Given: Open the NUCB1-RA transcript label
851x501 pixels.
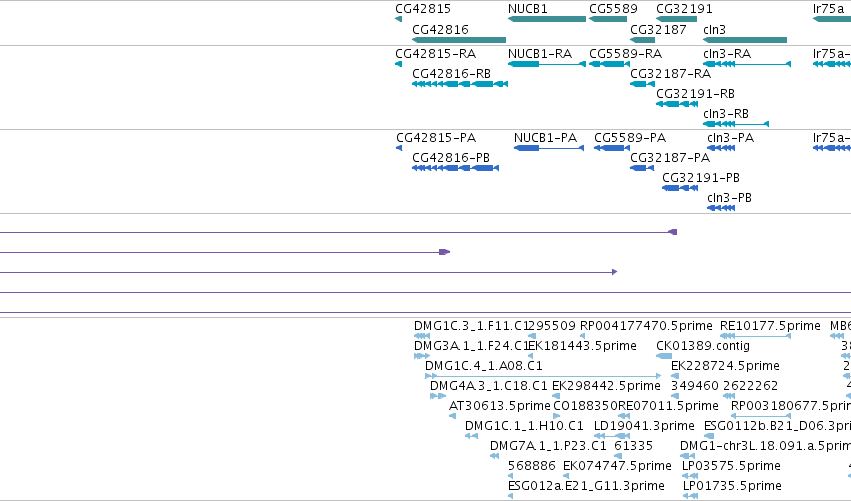Looking at the screenshot, I should [x=540, y=54].
